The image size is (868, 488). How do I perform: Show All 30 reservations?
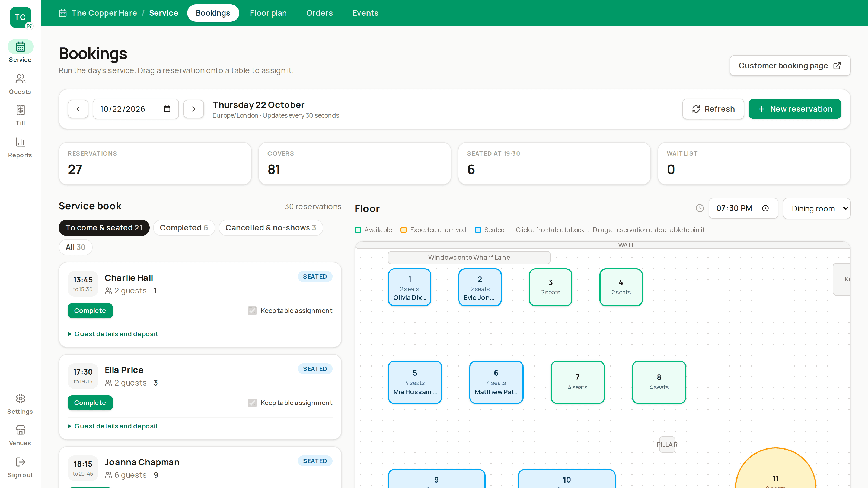[x=75, y=247]
